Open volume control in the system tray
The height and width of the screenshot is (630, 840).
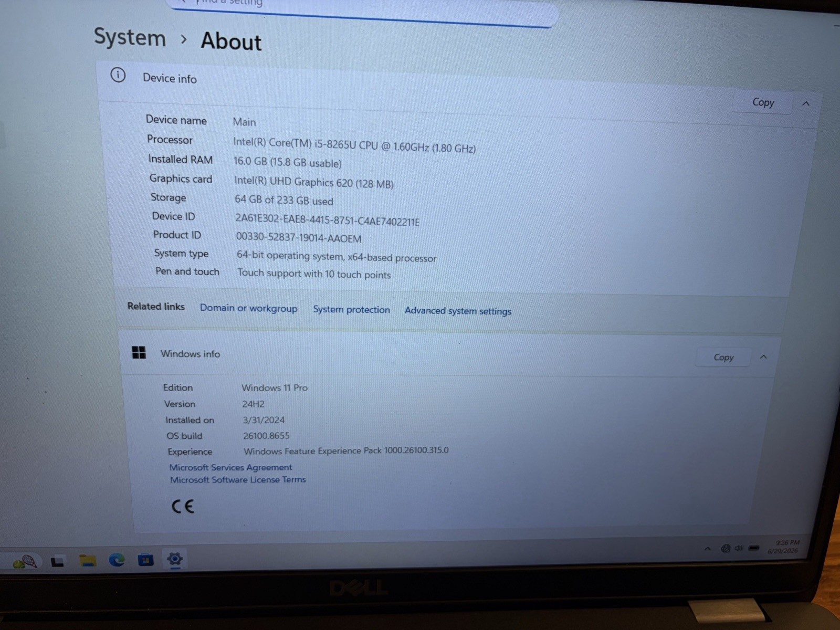pyautogui.click(x=739, y=548)
